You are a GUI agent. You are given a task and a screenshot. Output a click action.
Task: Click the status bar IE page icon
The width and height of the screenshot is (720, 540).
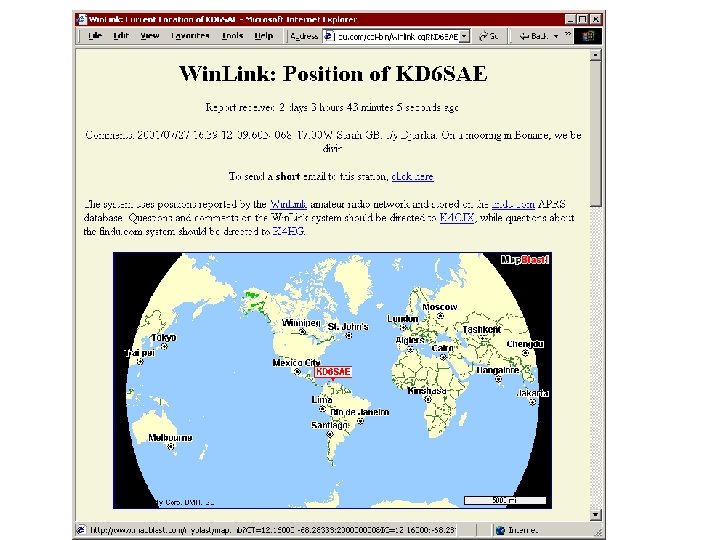[x=81, y=529]
